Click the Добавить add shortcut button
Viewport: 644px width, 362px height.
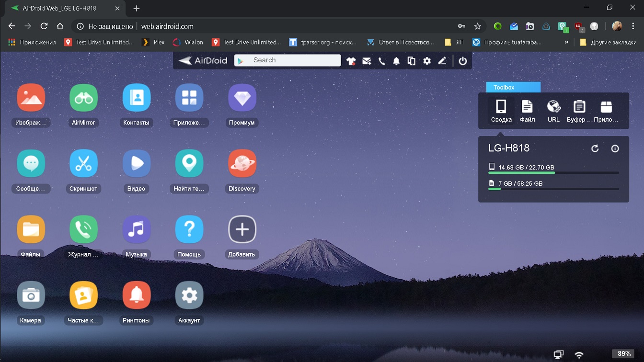[242, 230]
